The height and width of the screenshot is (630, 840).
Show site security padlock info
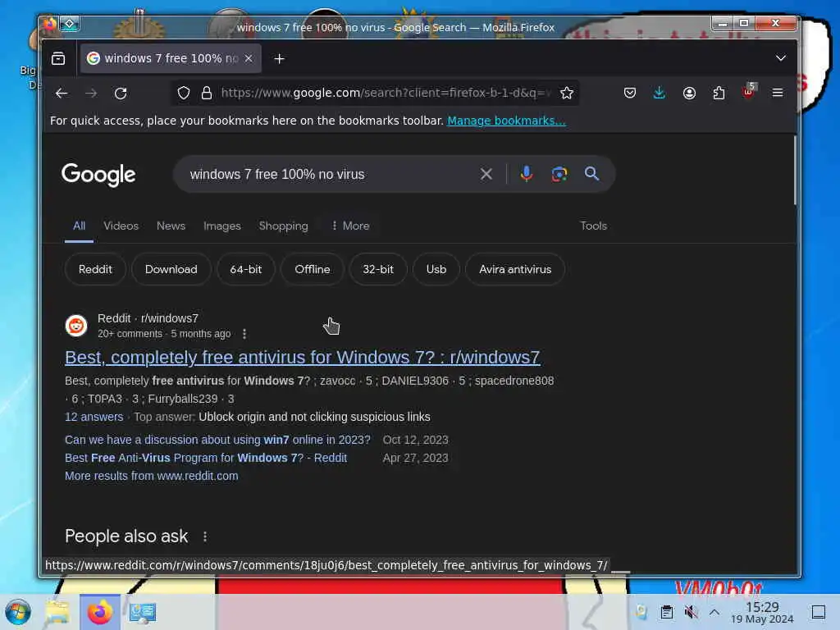click(x=206, y=94)
